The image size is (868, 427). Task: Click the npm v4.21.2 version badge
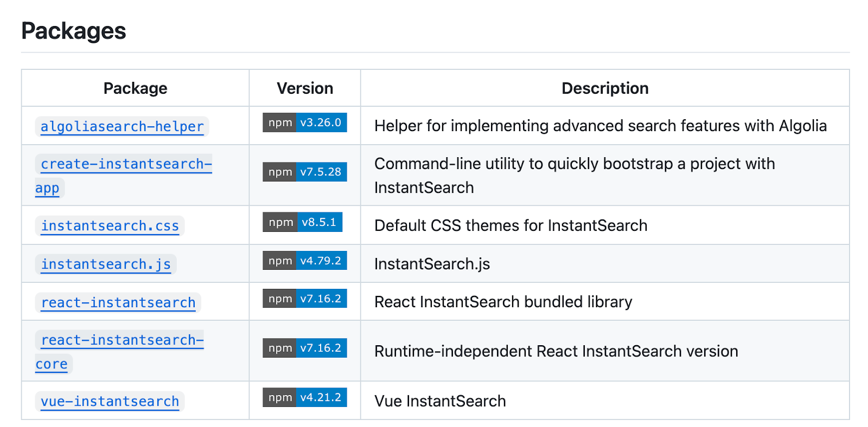(304, 397)
